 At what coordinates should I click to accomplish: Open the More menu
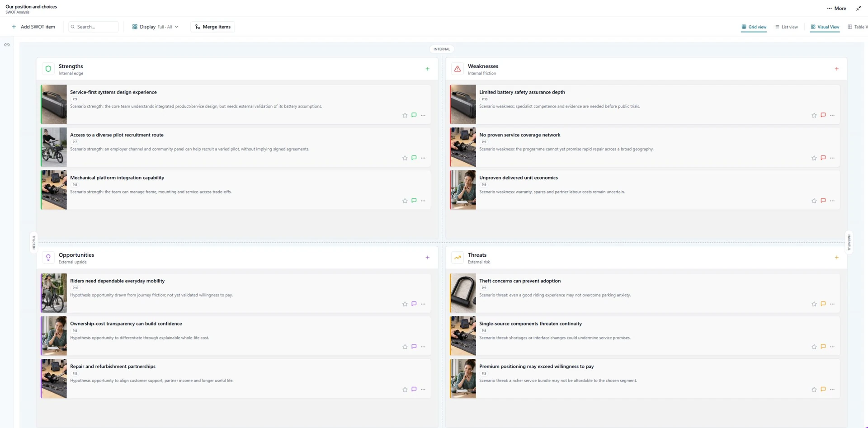point(836,8)
